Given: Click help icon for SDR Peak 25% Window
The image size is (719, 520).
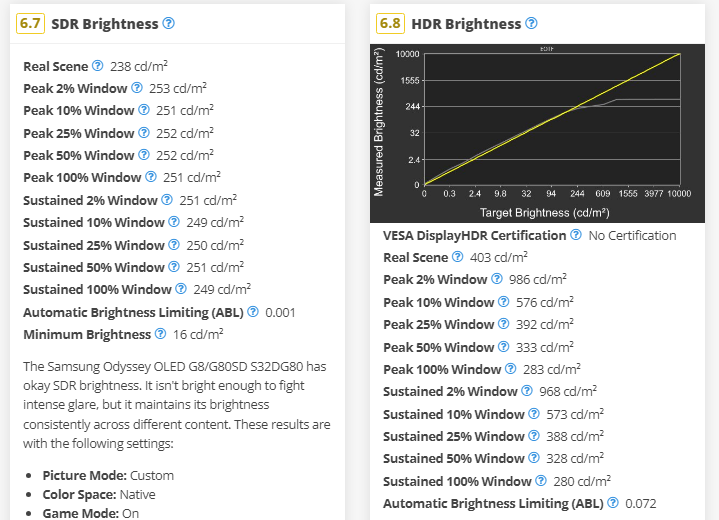Looking at the screenshot, I should 144,133.
